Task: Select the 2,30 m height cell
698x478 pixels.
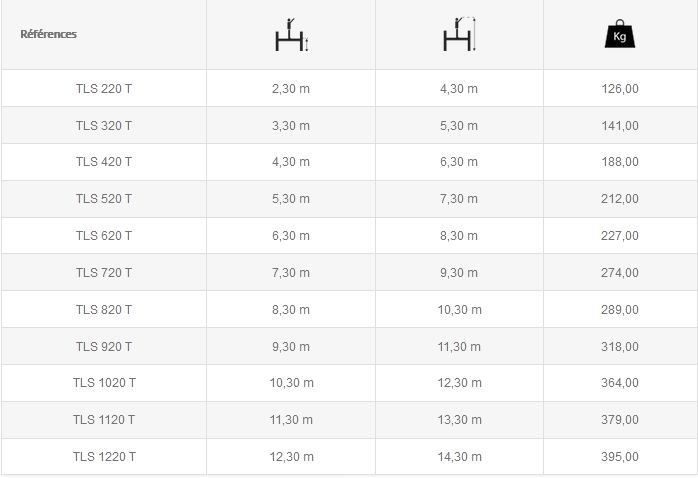Action: point(291,89)
